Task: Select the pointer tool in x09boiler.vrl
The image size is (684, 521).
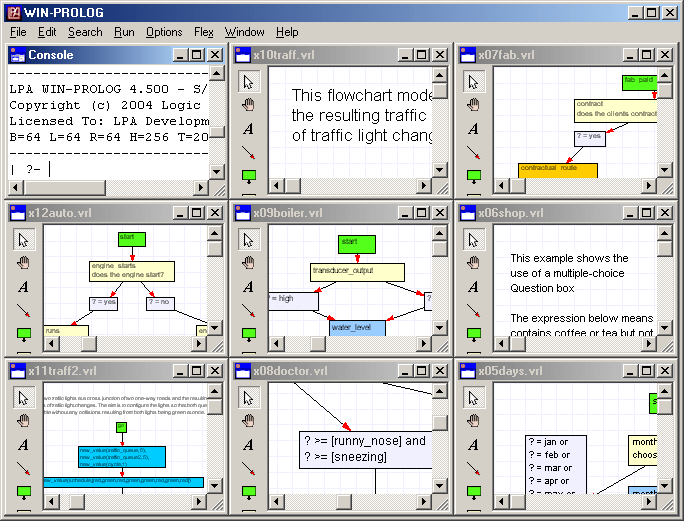Action: 249,240
